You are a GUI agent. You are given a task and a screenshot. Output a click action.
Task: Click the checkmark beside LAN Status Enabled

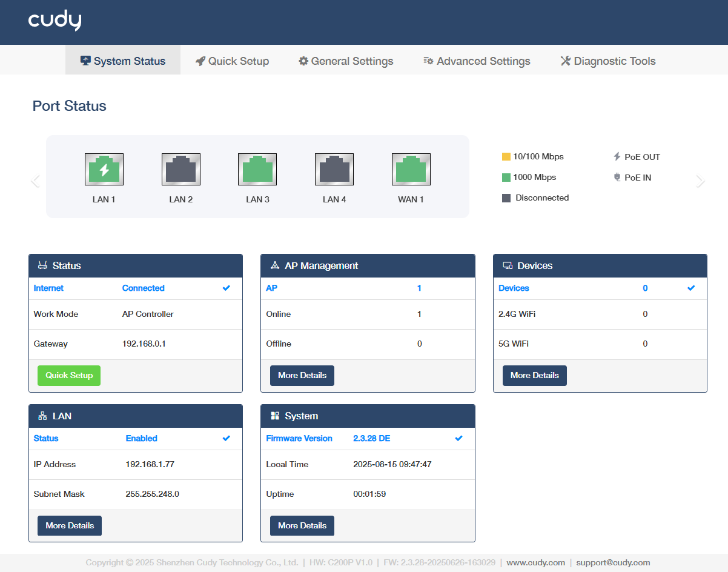pyautogui.click(x=227, y=438)
